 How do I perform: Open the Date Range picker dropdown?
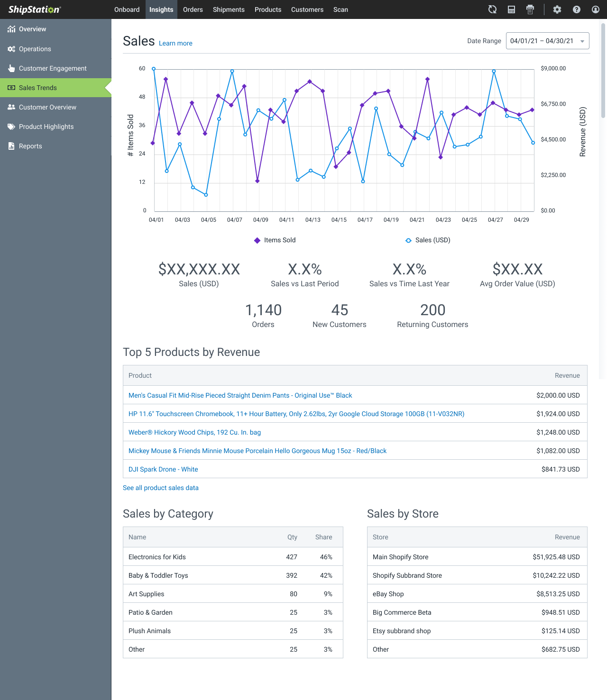point(547,41)
